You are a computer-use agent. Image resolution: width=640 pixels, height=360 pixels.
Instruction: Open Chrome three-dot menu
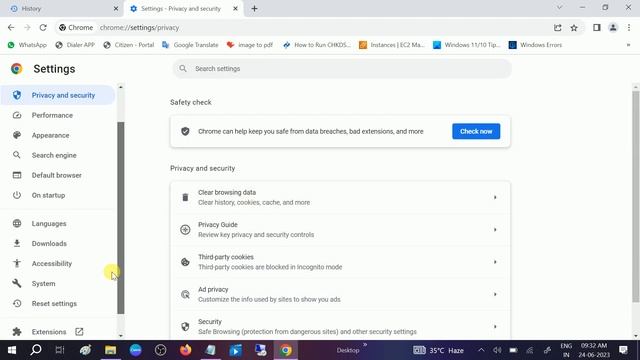(x=629, y=27)
